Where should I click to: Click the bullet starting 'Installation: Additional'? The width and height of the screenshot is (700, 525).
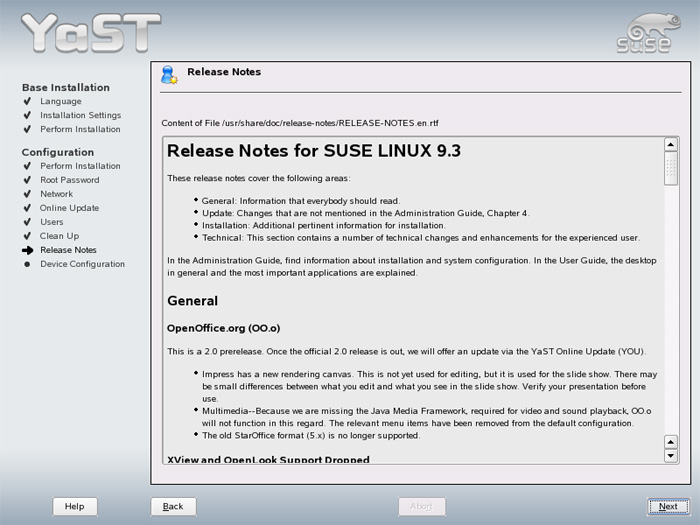(x=324, y=225)
